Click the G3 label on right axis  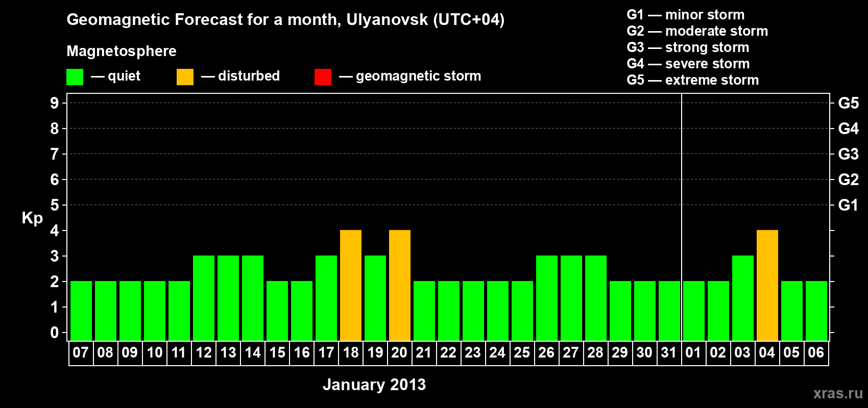(x=849, y=154)
